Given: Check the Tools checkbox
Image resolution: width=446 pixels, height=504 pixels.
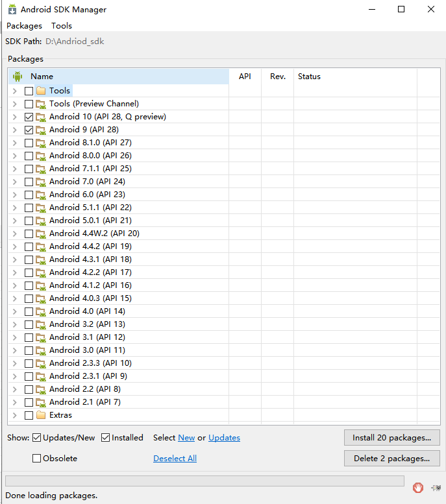Looking at the screenshot, I should [x=29, y=91].
